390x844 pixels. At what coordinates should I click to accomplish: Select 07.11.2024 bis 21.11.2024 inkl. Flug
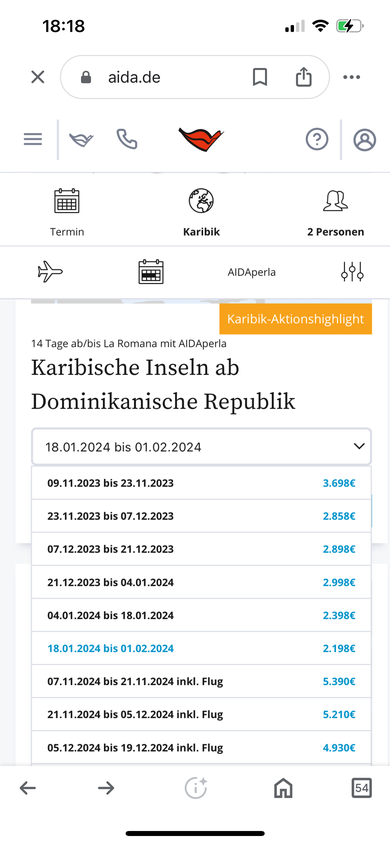[x=201, y=681]
